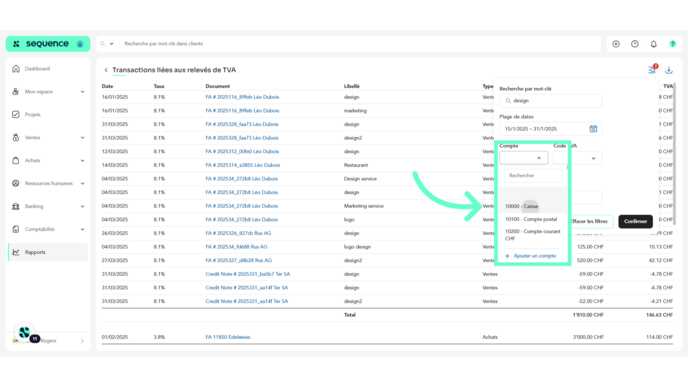The image size is (688, 387).
Task: Open the notifications bell
Action: point(654,44)
